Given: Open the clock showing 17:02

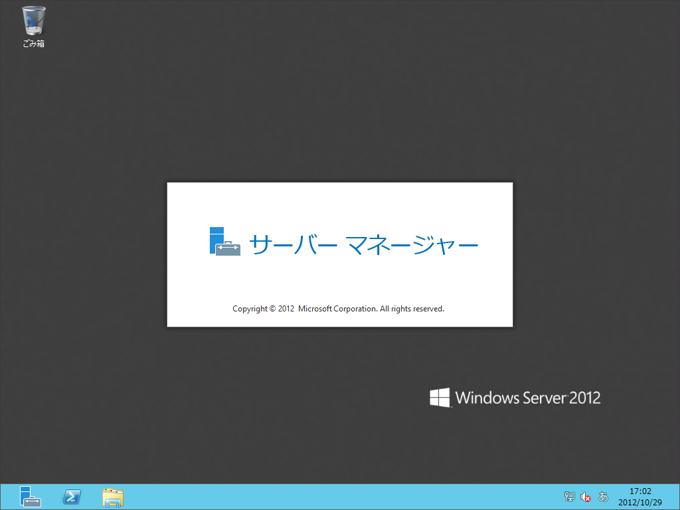Looking at the screenshot, I should 640,497.
